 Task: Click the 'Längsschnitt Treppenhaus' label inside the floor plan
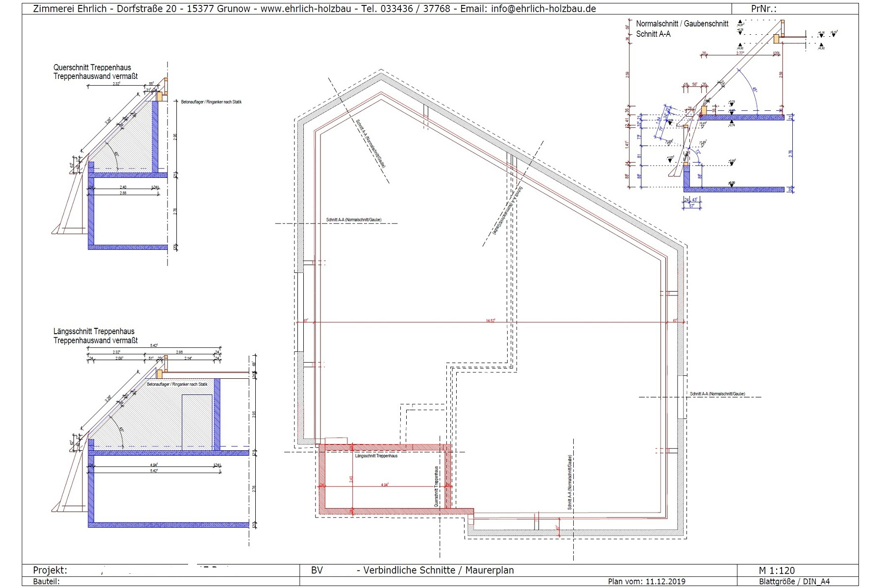[376, 456]
